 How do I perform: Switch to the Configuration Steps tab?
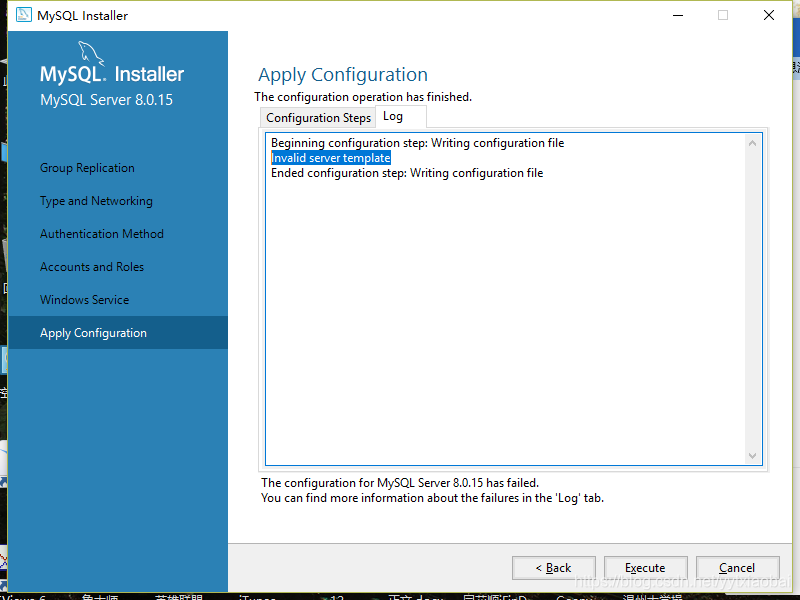(x=318, y=118)
